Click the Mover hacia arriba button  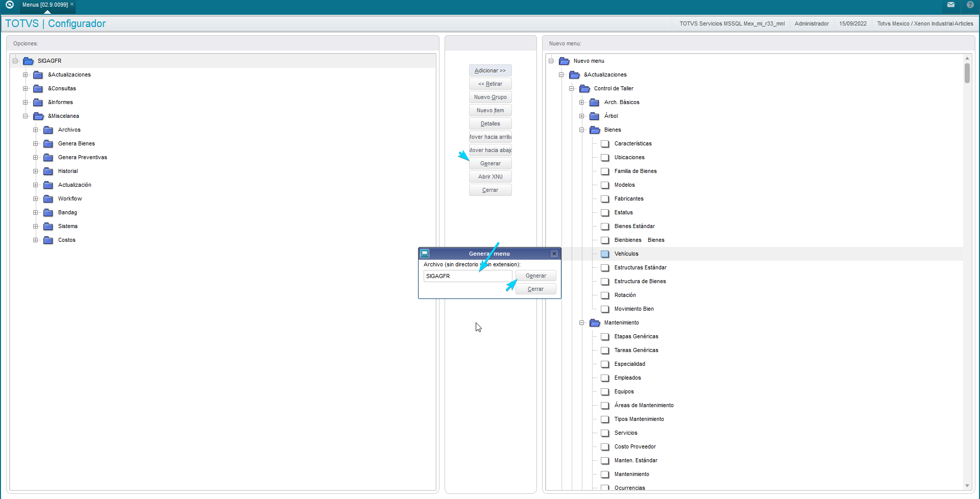pyautogui.click(x=490, y=137)
